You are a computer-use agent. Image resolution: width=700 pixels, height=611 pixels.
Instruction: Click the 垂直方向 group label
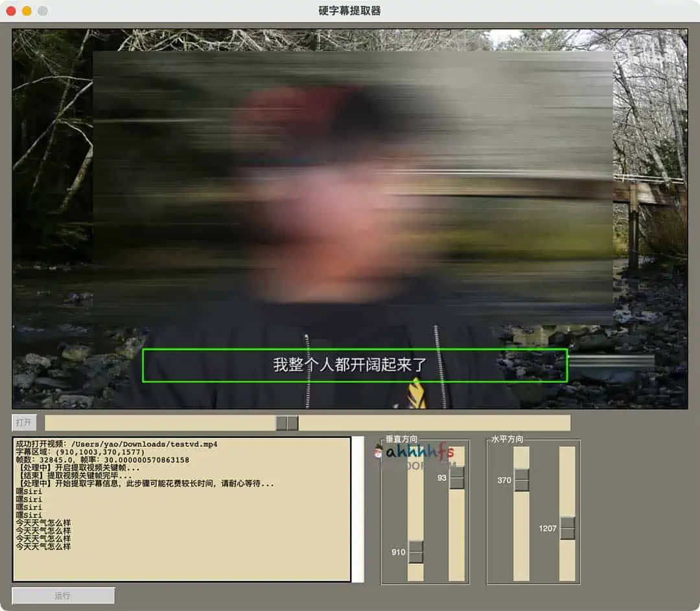(401, 439)
